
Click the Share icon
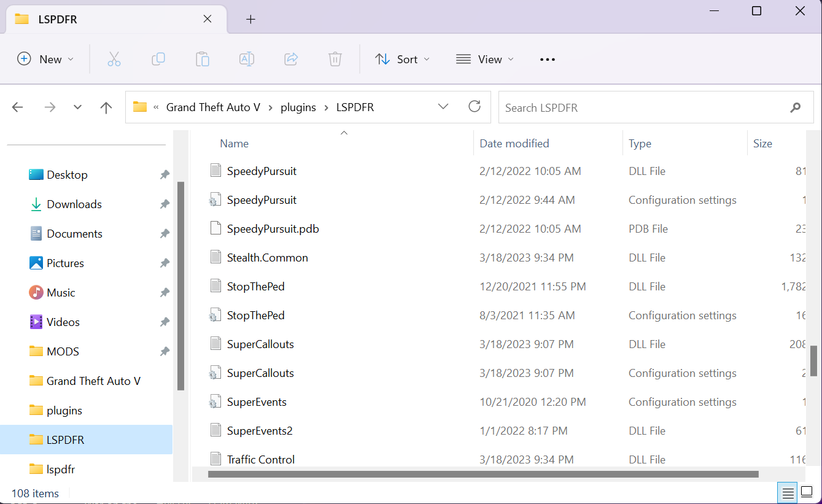(x=290, y=59)
